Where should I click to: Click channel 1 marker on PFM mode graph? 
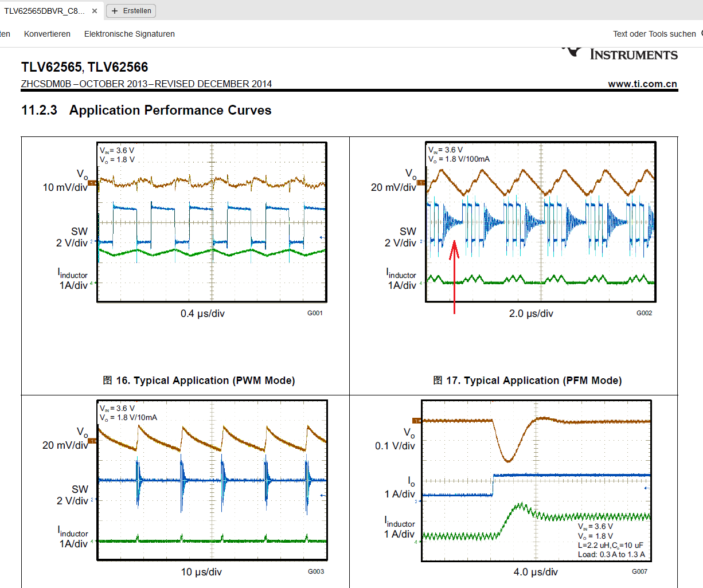coord(421,183)
